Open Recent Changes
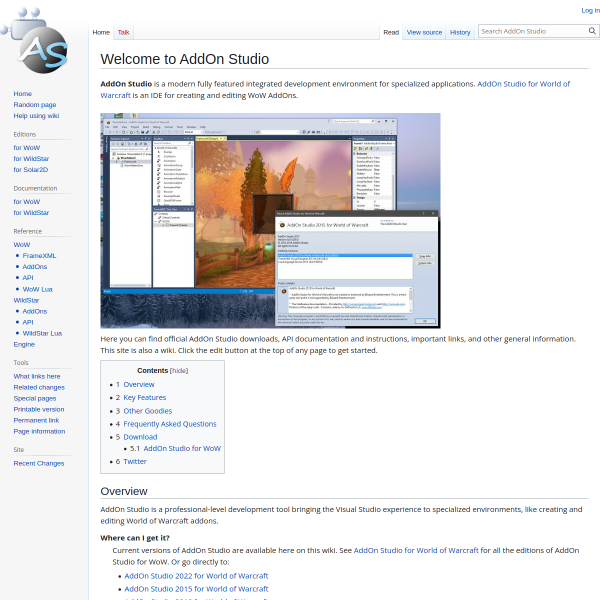 [39, 464]
